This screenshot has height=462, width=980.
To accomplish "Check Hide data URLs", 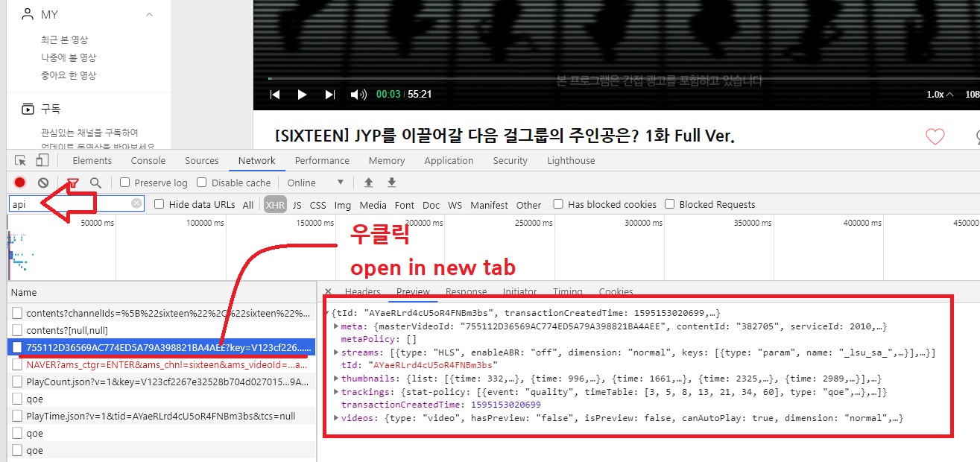I will coord(159,204).
